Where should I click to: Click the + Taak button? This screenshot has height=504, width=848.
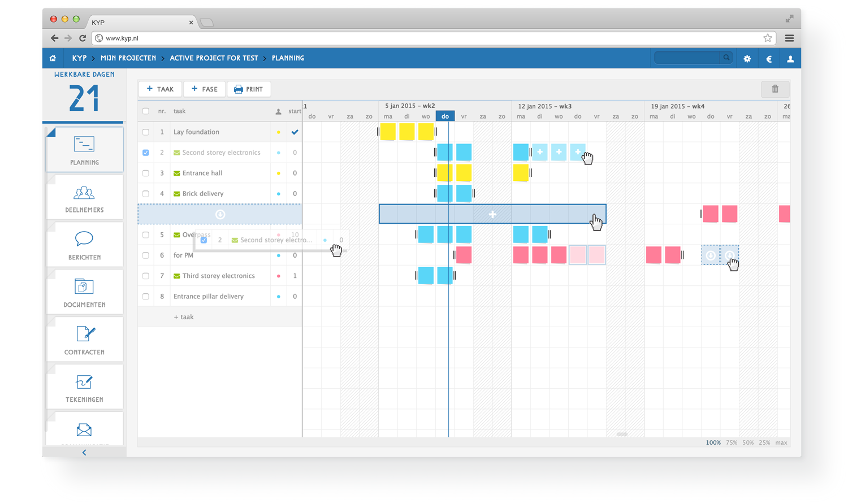(160, 89)
